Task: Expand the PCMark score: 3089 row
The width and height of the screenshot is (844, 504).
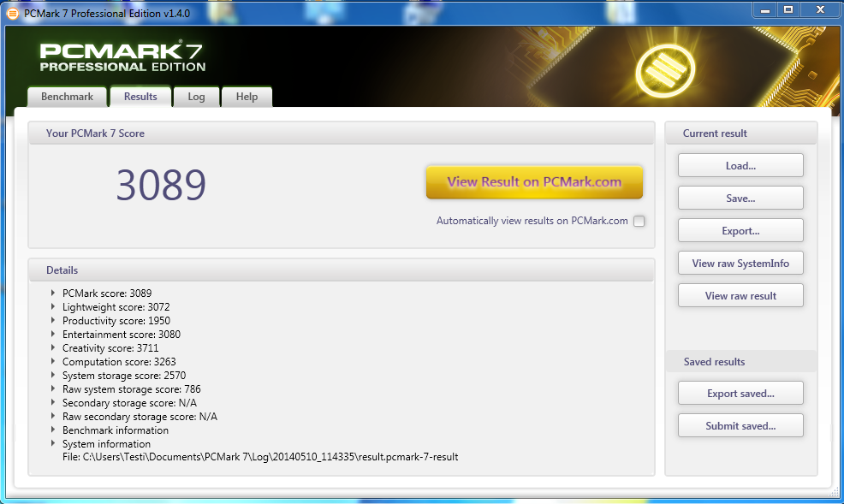Action: tap(53, 294)
